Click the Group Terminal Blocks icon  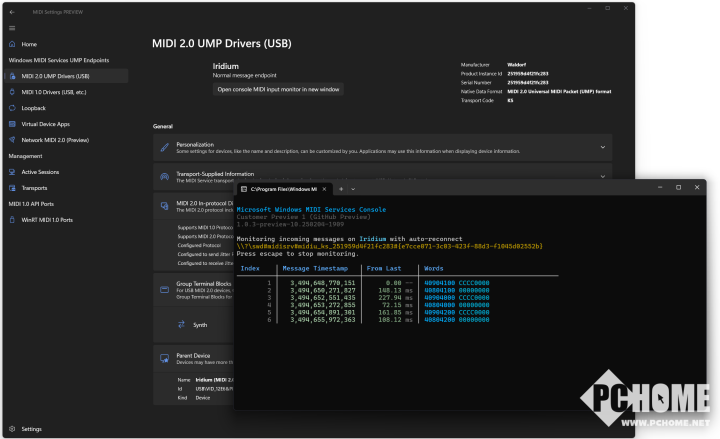pos(164,290)
